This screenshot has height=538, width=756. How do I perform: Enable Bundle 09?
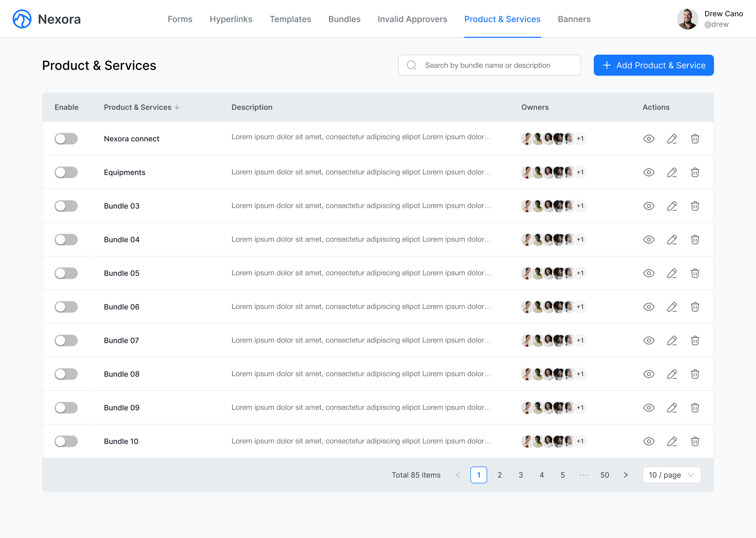(x=66, y=408)
